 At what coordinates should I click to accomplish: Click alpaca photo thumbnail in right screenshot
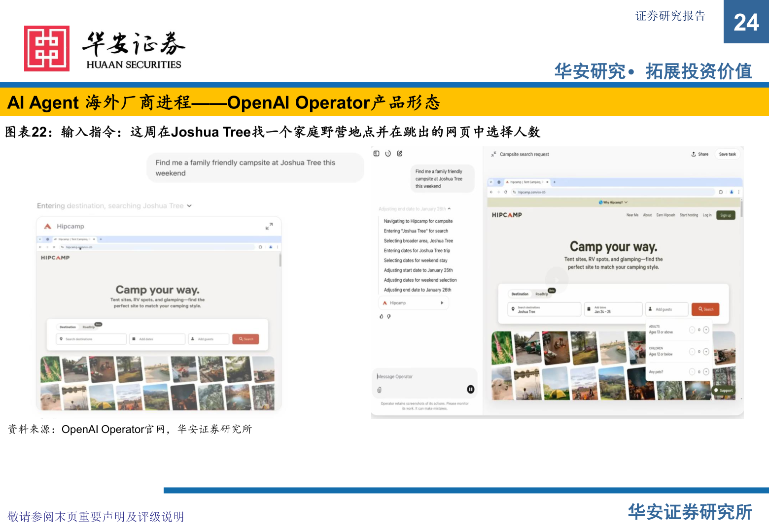pos(502,383)
